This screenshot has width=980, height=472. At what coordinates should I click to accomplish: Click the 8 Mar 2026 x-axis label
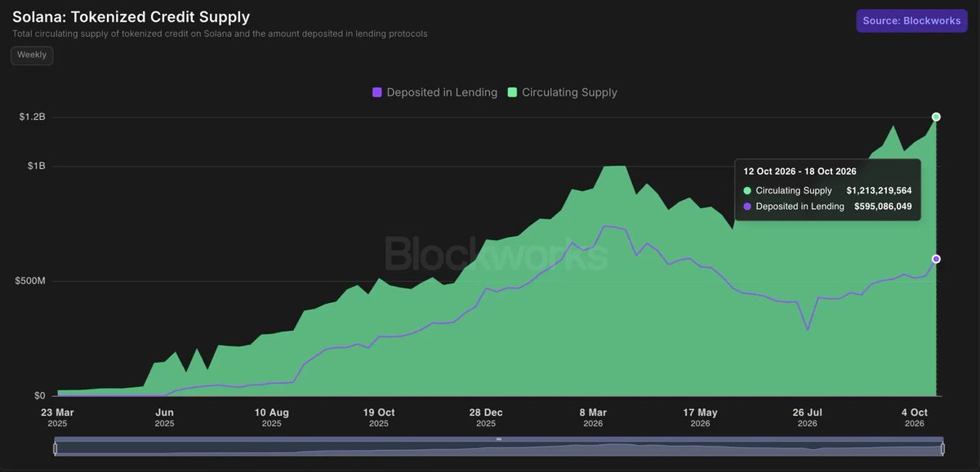[593, 417]
